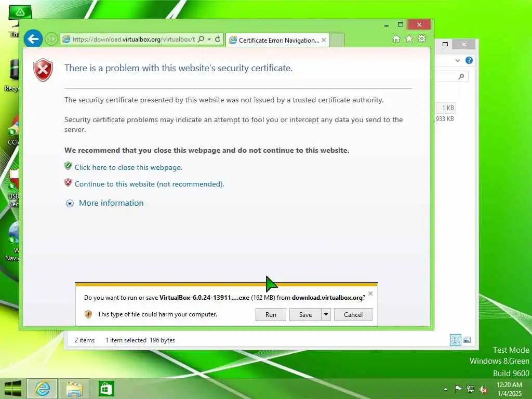Click the muted volume tray icon

tap(483, 389)
